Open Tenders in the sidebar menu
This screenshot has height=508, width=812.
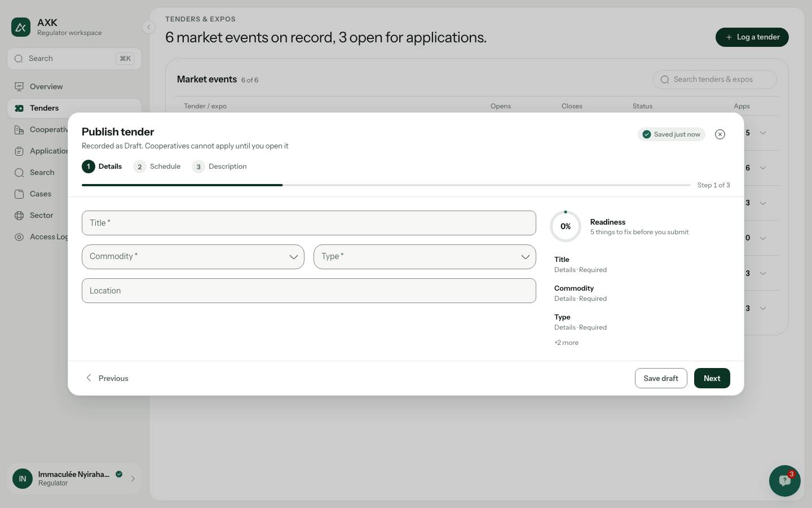[x=74, y=108]
